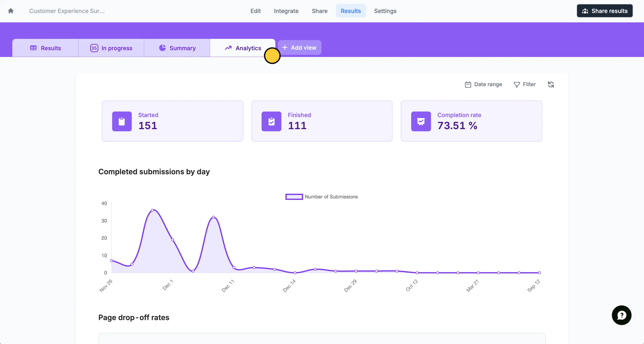Open the Integrate section
Image resolution: width=644 pixels, height=344 pixels.
286,11
